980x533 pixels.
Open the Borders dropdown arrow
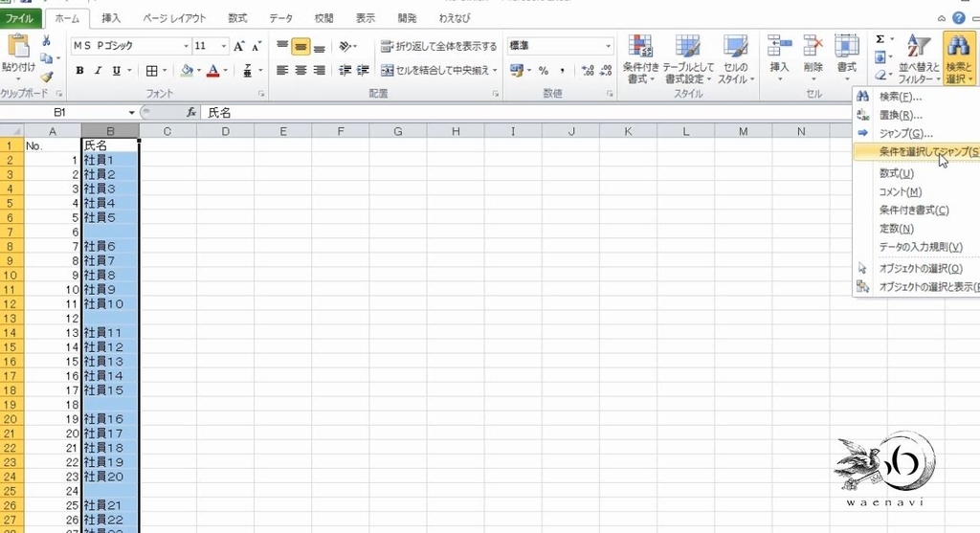click(x=165, y=71)
